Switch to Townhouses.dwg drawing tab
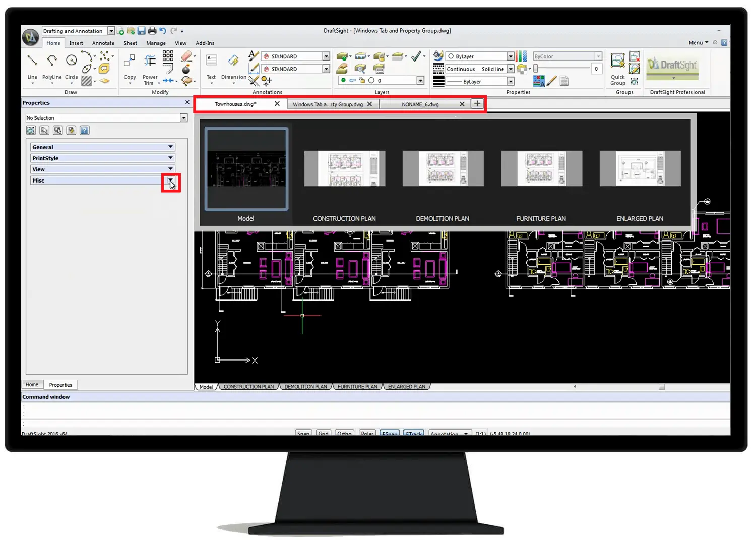The image size is (756, 540). (235, 104)
